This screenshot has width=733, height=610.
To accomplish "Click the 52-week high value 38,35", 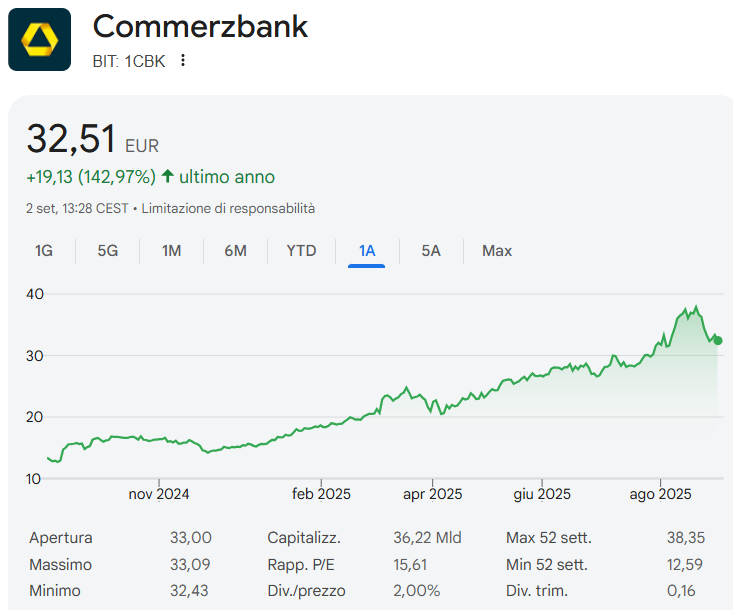I will tap(686, 538).
